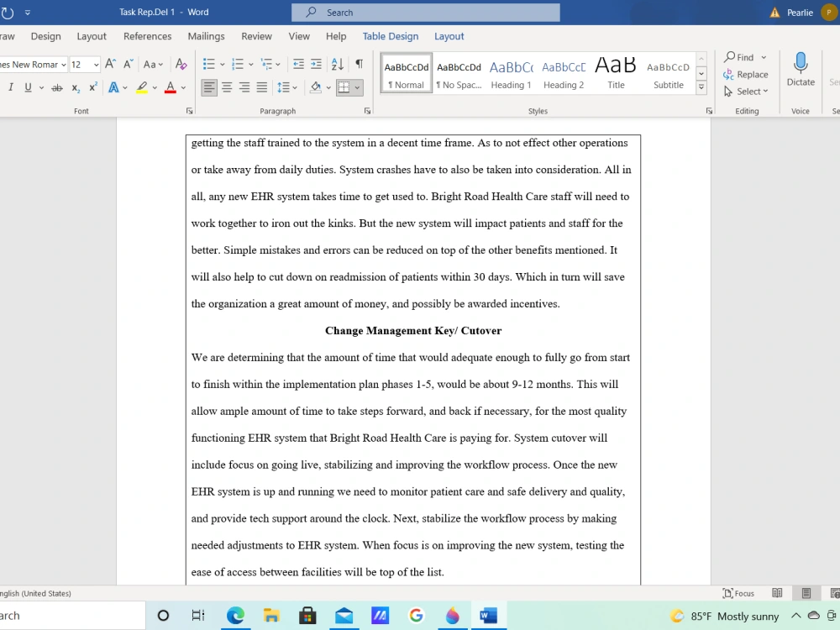Open the Review tab

tap(256, 36)
